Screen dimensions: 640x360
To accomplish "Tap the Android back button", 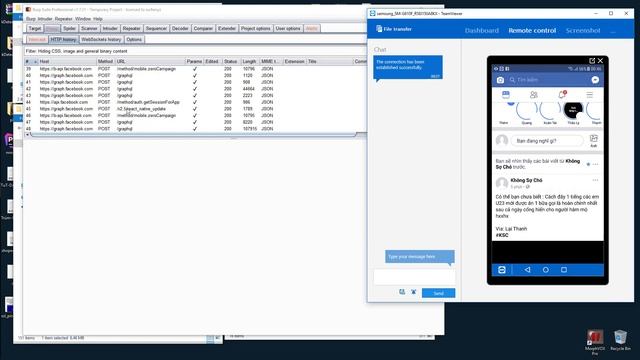I will coord(527,270).
